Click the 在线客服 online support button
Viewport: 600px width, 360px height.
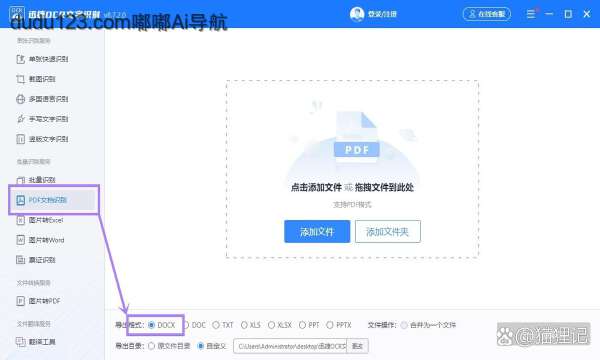(x=487, y=14)
